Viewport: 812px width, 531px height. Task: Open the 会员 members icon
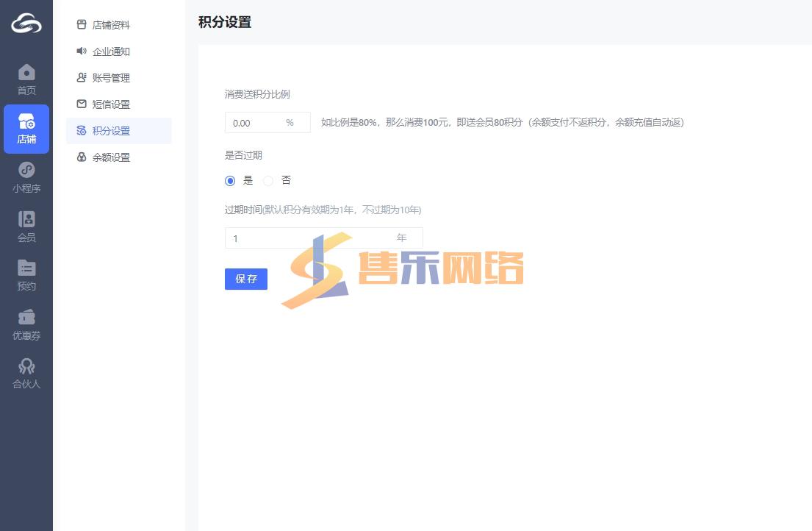(x=26, y=219)
